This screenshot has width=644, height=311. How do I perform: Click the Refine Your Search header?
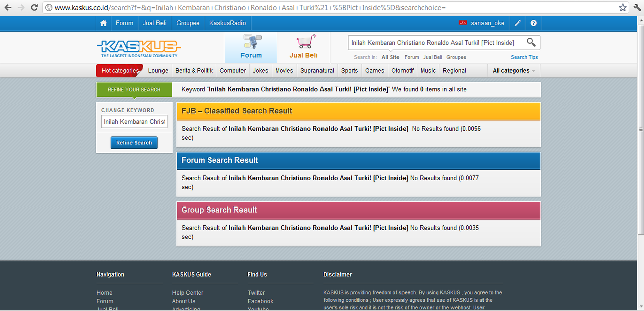point(134,90)
